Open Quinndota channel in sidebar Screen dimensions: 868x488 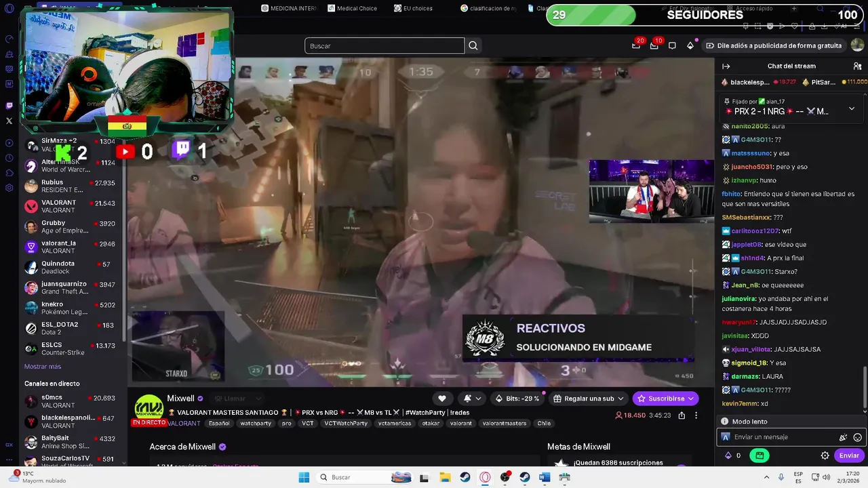click(71, 267)
